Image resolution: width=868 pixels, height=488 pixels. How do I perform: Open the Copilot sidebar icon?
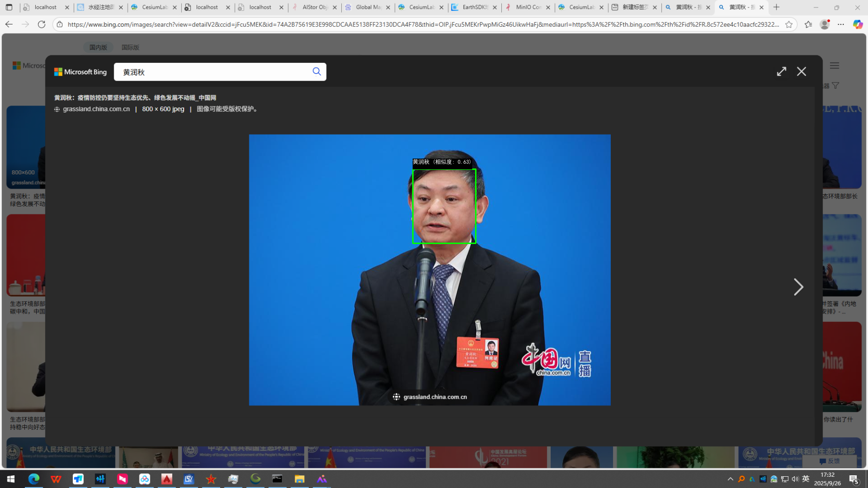858,24
